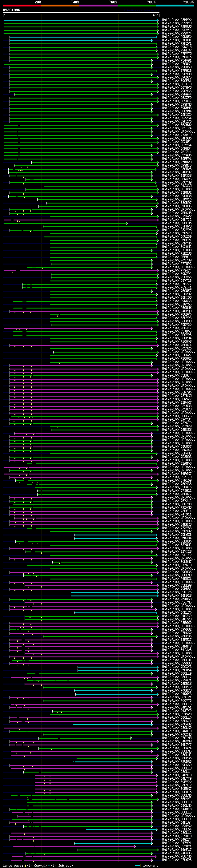Go to the UniRef100_Q5KU23 label
The image size is (197, 868).
pyautogui.click(x=176, y=162)
